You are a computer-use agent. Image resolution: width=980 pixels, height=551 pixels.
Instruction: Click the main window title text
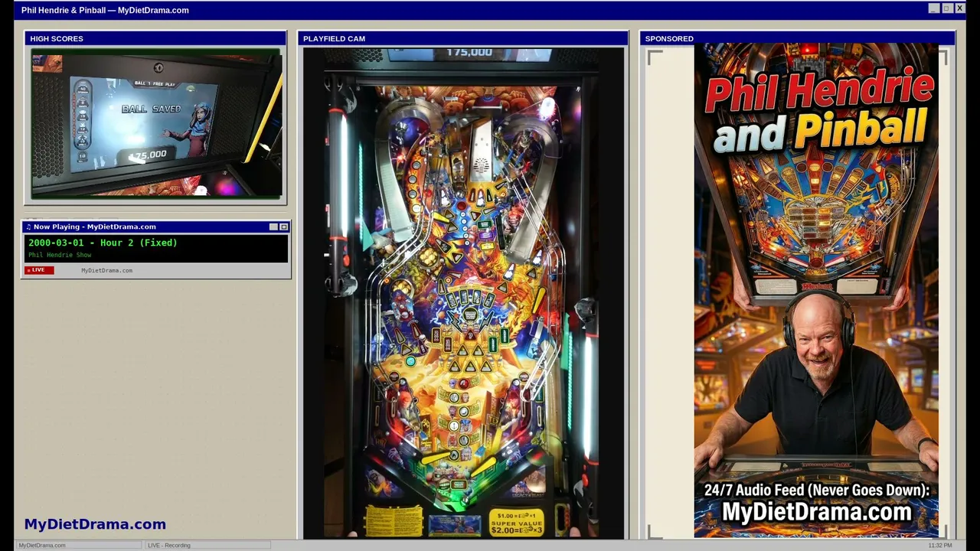105,10
